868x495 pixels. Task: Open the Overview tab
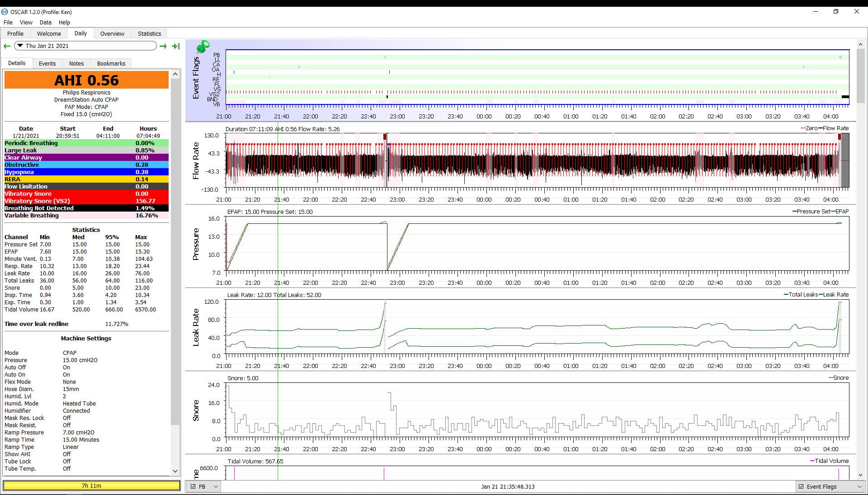[x=112, y=33]
